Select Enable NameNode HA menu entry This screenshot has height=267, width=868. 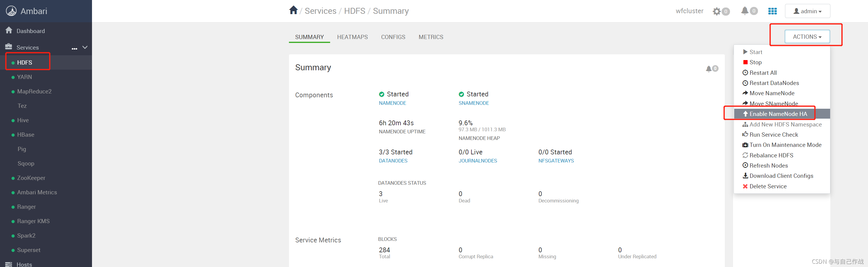(778, 114)
